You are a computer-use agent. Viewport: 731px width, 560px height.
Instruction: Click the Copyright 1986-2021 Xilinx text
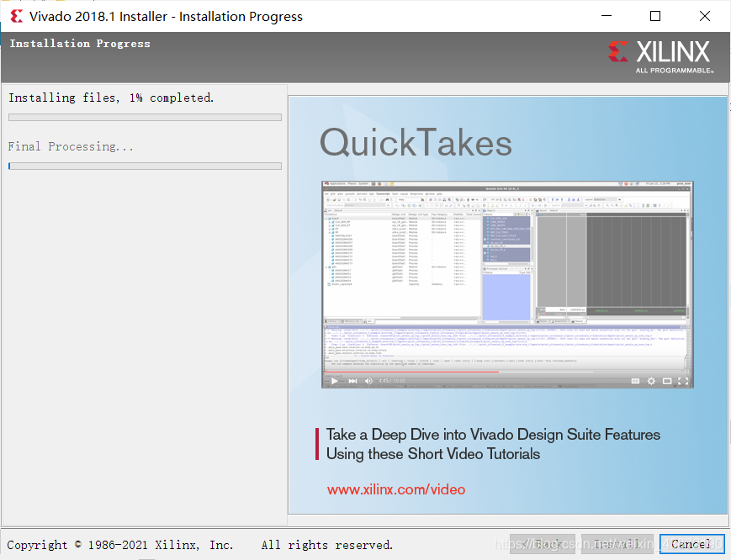click(x=119, y=545)
